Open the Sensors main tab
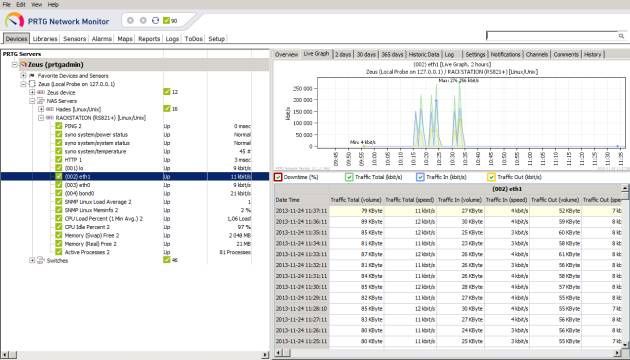The width and height of the screenshot is (630, 360). click(75, 39)
